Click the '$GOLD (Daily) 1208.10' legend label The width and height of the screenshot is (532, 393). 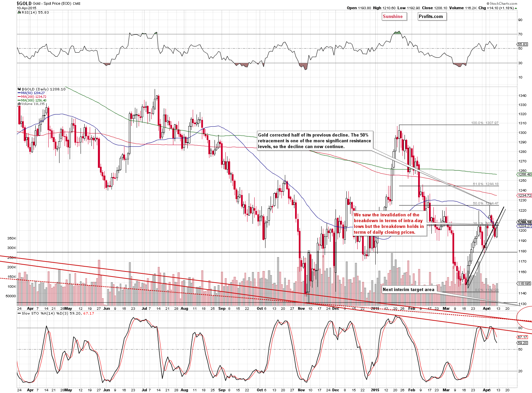[x=44, y=89]
